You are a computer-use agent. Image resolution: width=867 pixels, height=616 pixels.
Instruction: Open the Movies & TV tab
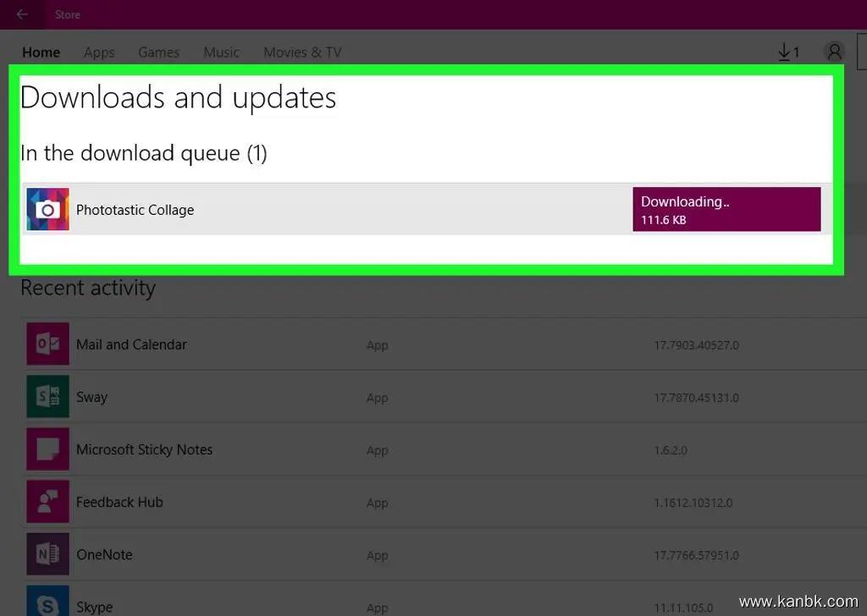click(x=302, y=52)
